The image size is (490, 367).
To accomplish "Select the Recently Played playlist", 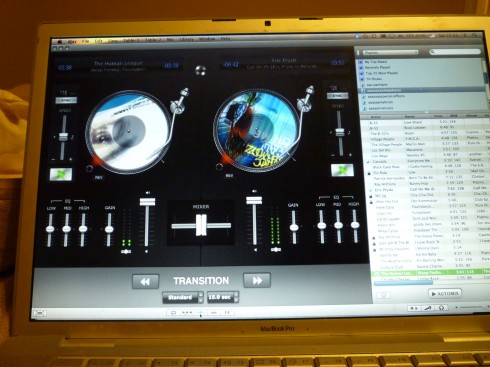I will [377, 67].
